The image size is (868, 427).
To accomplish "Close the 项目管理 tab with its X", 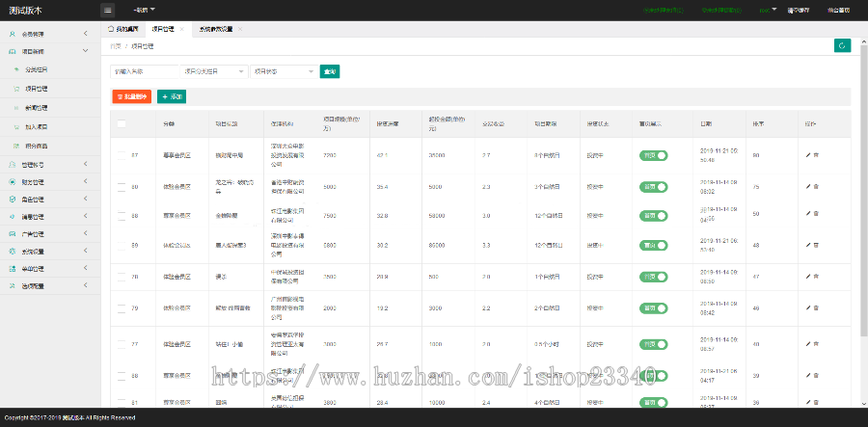I will pos(180,29).
